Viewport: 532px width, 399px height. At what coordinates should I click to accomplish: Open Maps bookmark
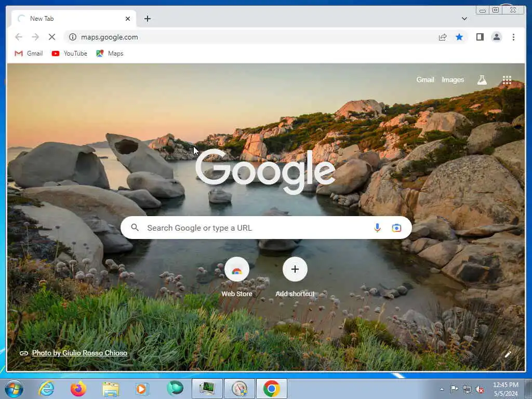pos(110,54)
